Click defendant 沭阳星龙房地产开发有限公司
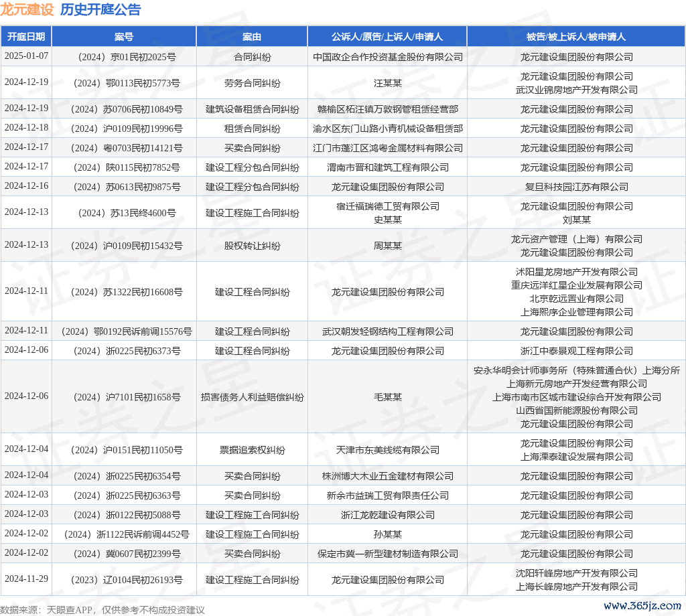 point(577,272)
